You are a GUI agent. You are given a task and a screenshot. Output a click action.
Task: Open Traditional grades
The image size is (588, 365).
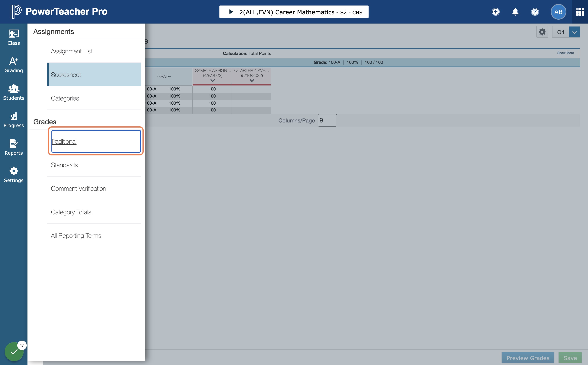pyautogui.click(x=96, y=141)
